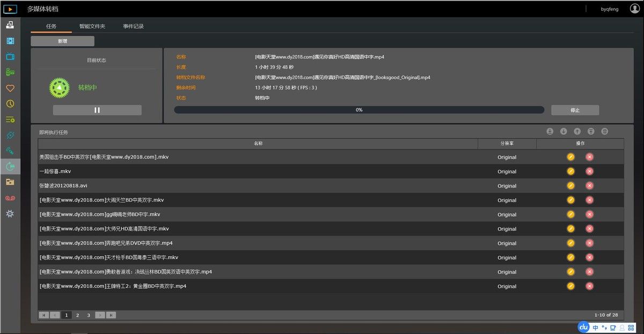The height and width of the screenshot is (334, 644).
Task: Open the user account menu byqfeng
Action: click(x=609, y=9)
